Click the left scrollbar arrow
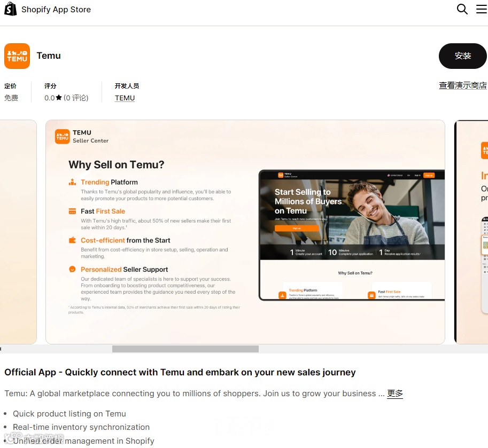The width and height of the screenshot is (488, 448). point(1,349)
